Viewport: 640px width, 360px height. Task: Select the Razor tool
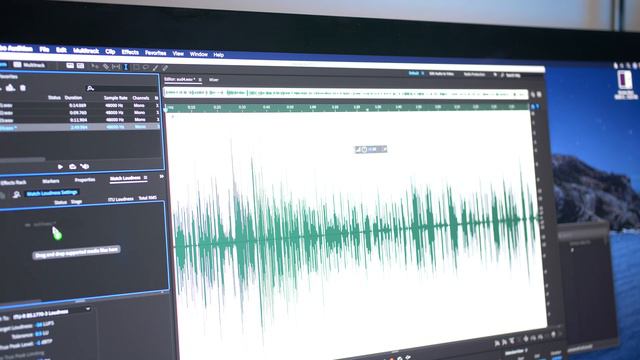pos(106,67)
